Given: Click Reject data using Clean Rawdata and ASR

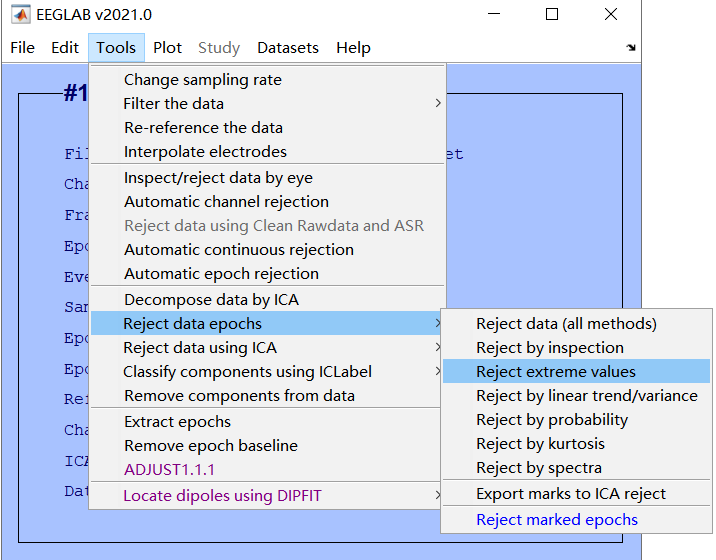Looking at the screenshot, I should 268,226.
